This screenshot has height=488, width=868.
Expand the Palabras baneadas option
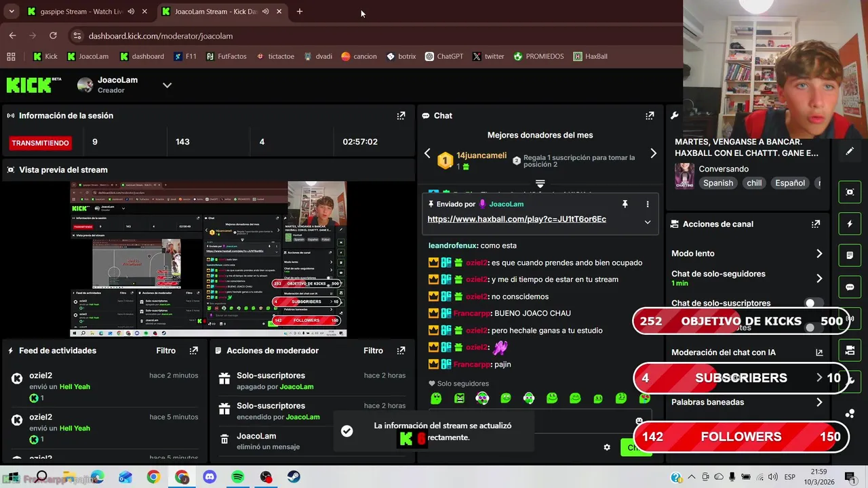(819, 402)
